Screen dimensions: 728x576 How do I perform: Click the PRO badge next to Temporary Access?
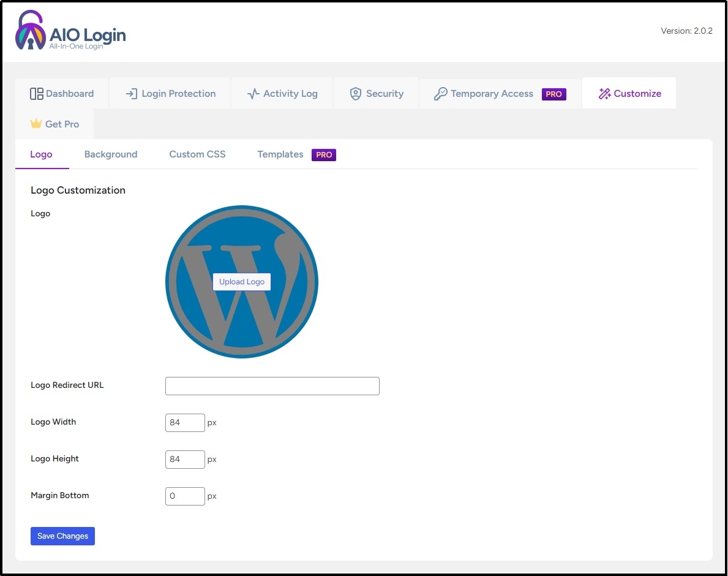[x=554, y=94]
